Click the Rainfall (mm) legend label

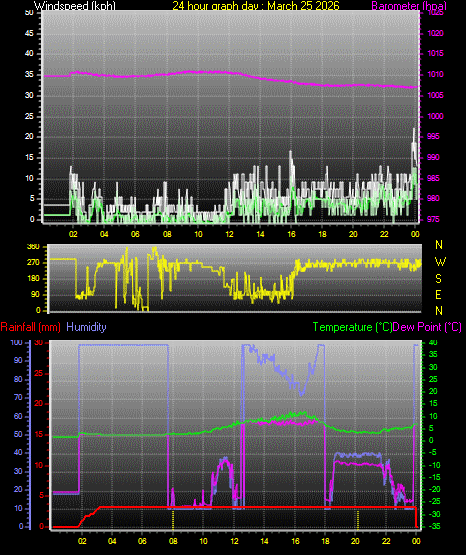30,327
